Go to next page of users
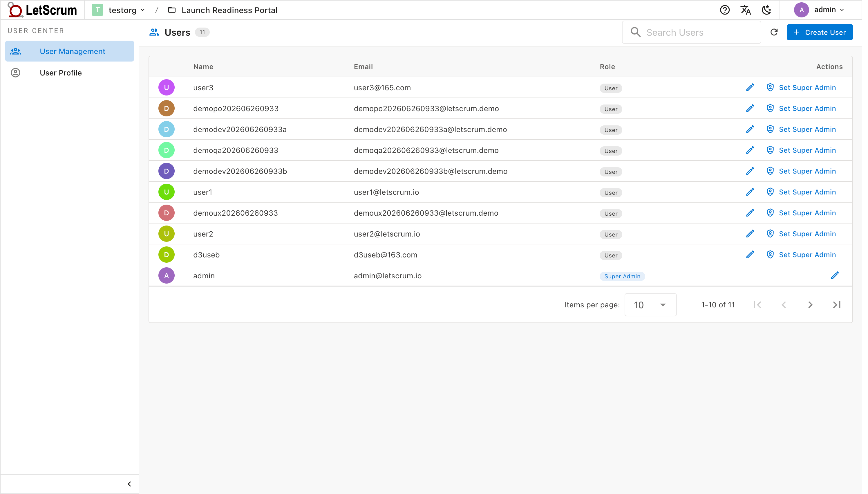The height and width of the screenshot is (494, 868). tap(810, 305)
